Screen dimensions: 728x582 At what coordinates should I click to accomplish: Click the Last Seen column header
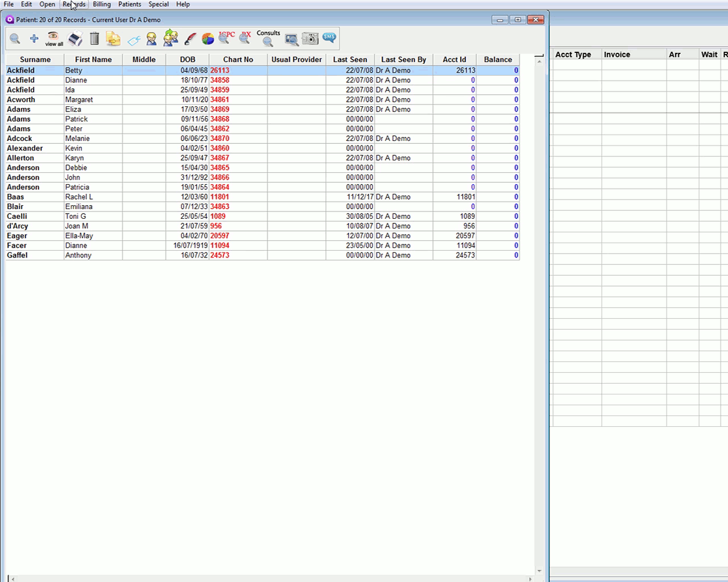(350, 60)
